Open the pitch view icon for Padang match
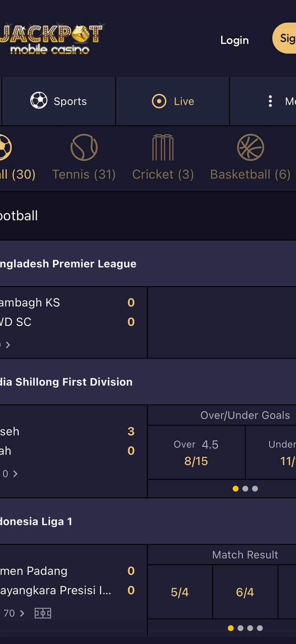Viewport: 296px width, 644px height. (43, 613)
